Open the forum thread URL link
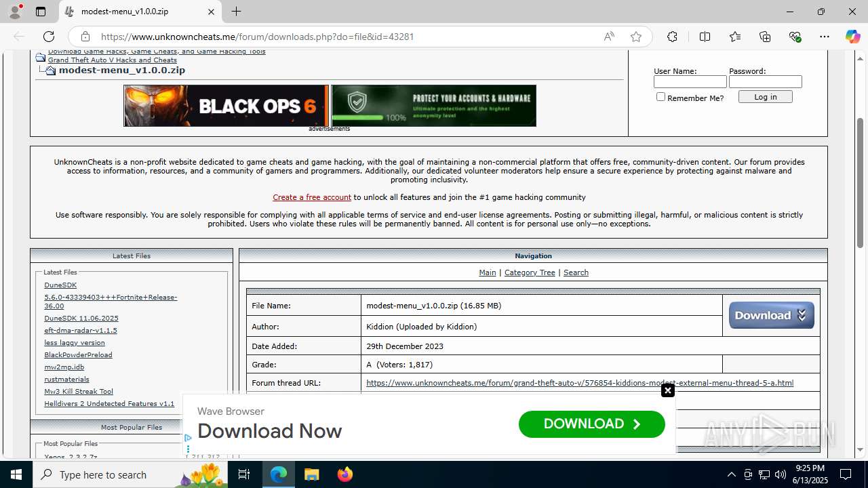The width and height of the screenshot is (868, 488). (x=580, y=383)
